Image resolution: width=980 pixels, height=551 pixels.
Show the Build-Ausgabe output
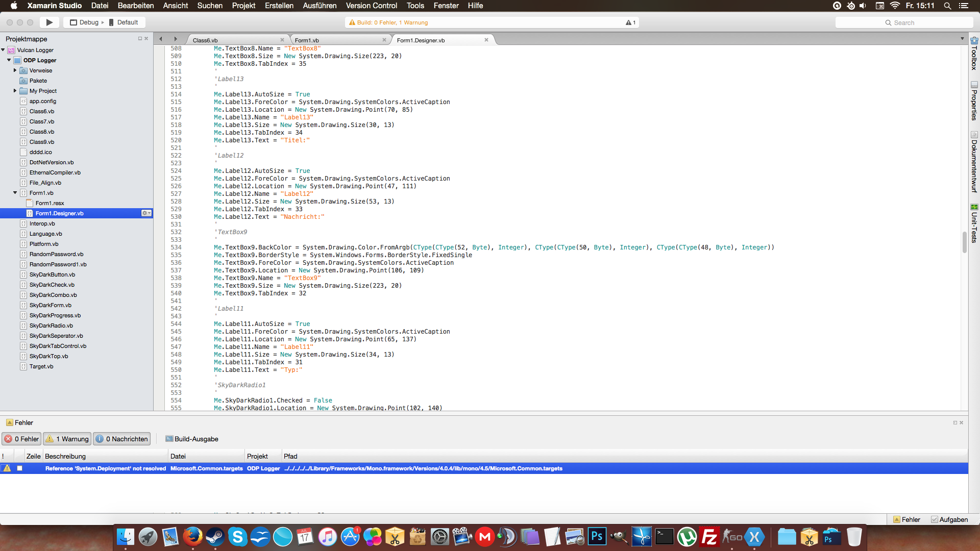(191, 439)
